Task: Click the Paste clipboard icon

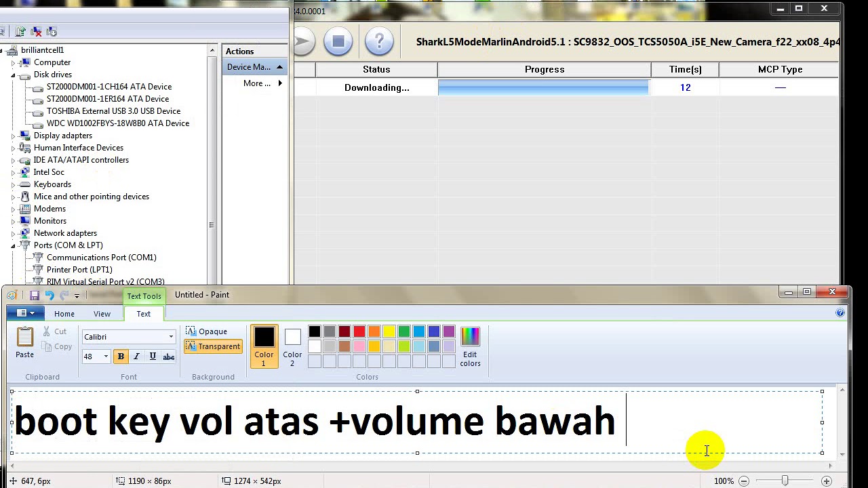Action: pos(24,337)
